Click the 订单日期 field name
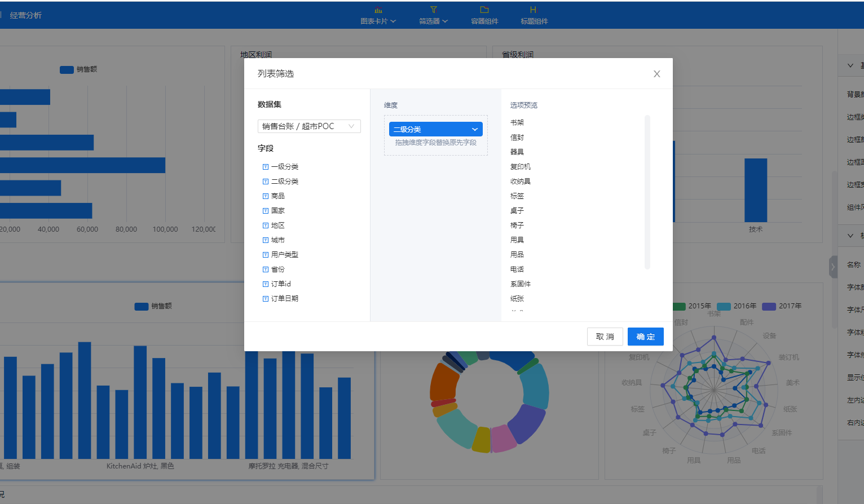Image resolution: width=864 pixels, height=504 pixels. (285, 299)
